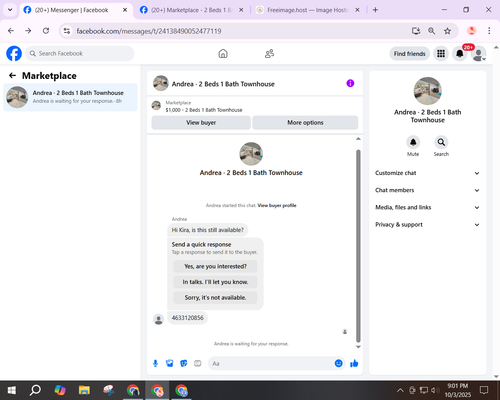
Task: Open the Windows notification center icon
Action: [484, 390]
